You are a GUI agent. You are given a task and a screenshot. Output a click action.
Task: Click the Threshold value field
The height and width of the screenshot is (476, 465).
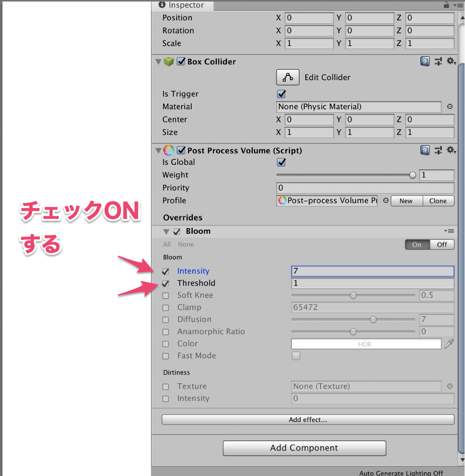pyautogui.click(x=373, y=283)
